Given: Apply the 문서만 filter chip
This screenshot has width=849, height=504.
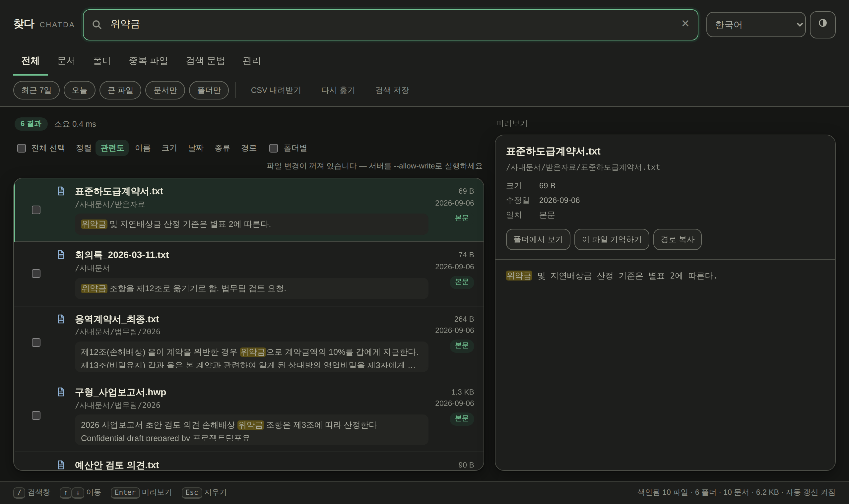Looking at the screenshot, I should point(165,90).
